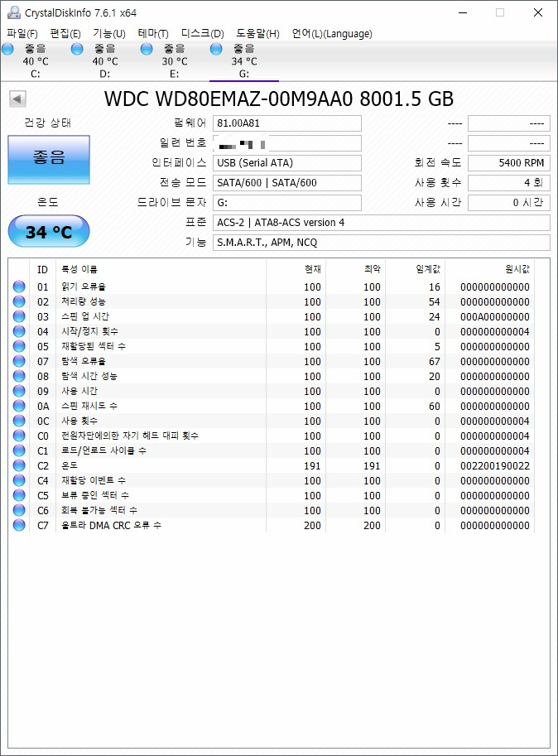Open the 기능(U) menu
The height and width of the screenshot is (756, 558).
coord(109,33)
